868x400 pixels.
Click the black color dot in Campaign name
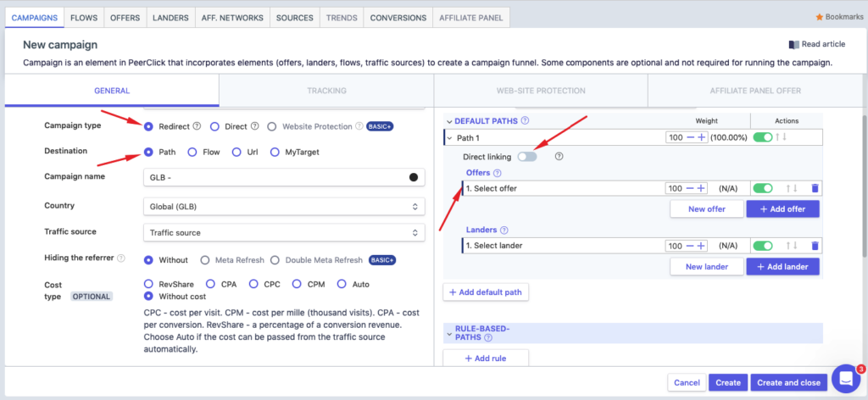click(x=414, y=177)
